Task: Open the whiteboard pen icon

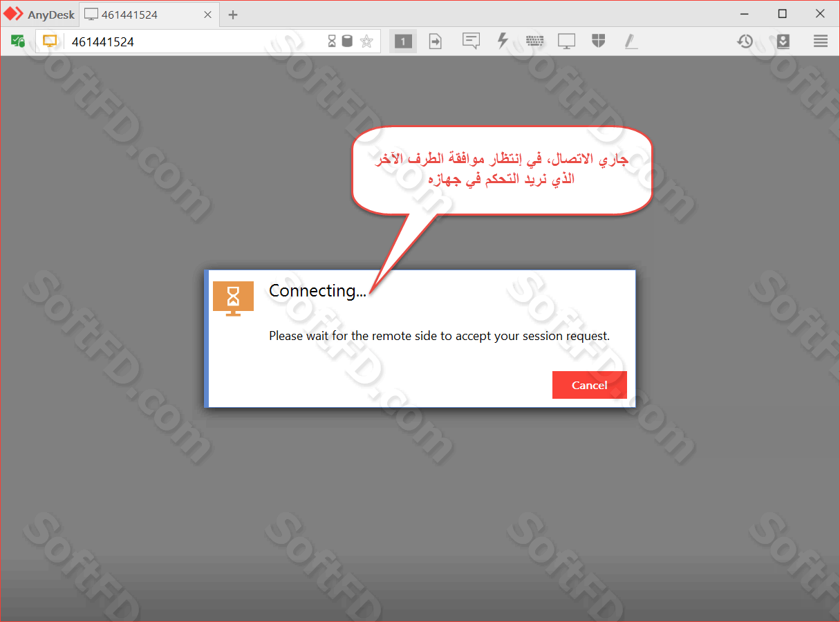Action: (631, 41)
